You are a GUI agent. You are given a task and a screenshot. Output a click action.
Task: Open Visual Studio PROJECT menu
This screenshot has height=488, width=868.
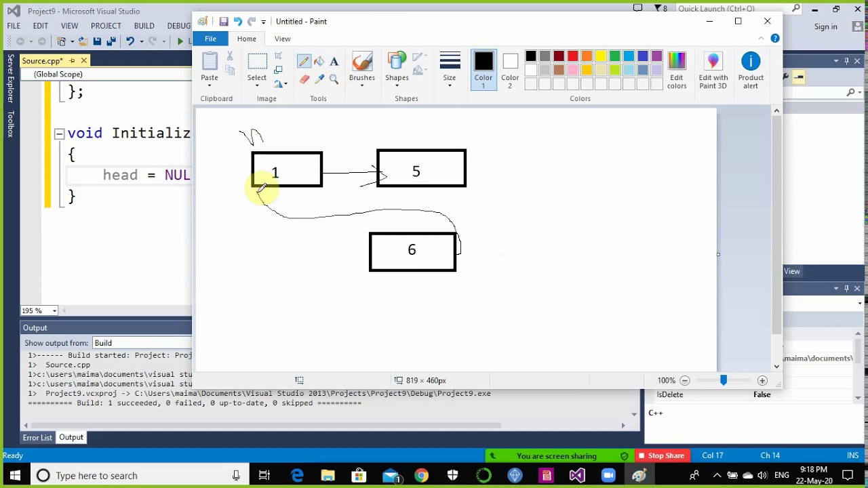(106, 26)
